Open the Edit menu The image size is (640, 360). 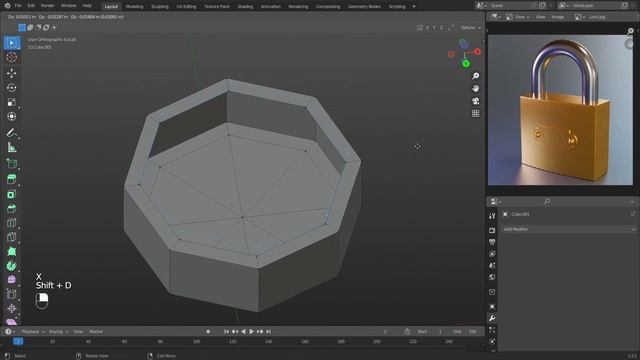(31, 6)
